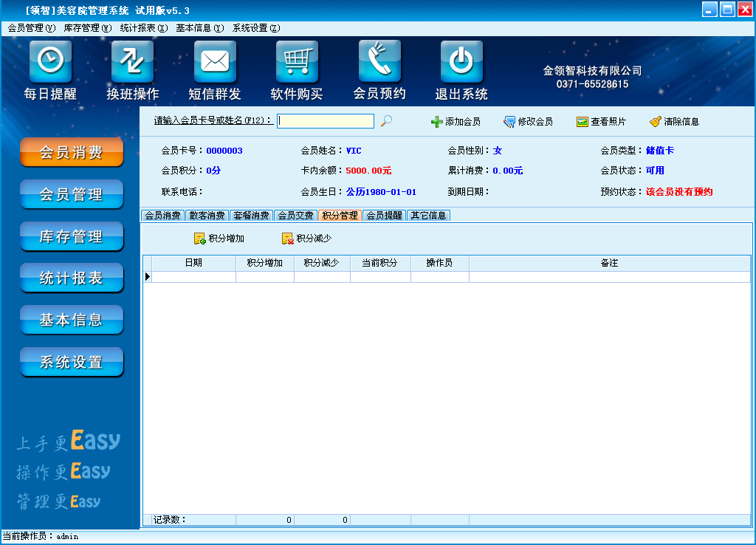Click 修改会员 edit button

tap(528, 122)
